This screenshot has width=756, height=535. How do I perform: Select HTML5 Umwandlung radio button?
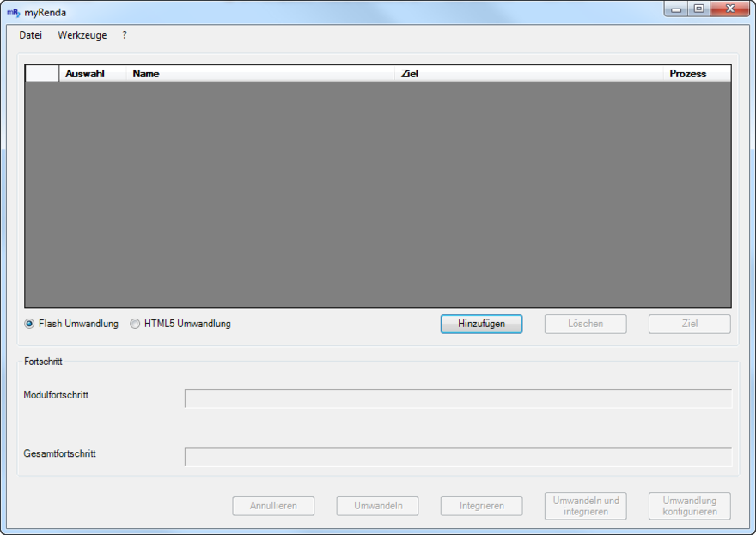[x=135, y=324]
